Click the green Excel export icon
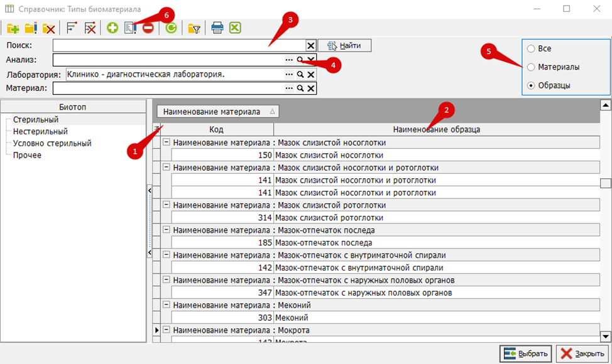Image resolution: width=612 pixels, height=364 pixels. coord(235,28)
